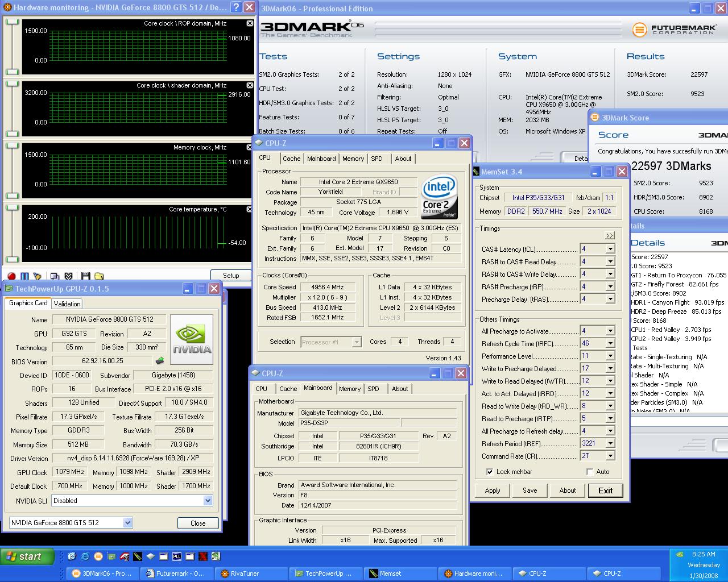Close the Core temperature graph
Screen dimensions: 728x582
coord(250,209)
